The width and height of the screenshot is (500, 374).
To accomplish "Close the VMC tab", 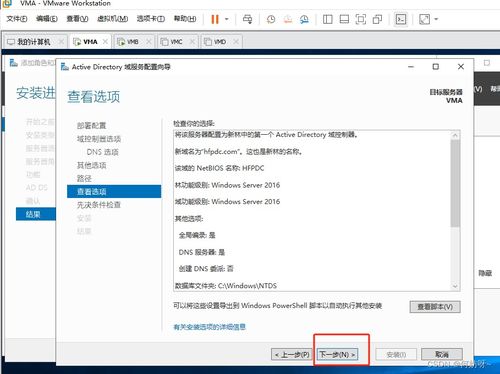I will click(192, 42).
